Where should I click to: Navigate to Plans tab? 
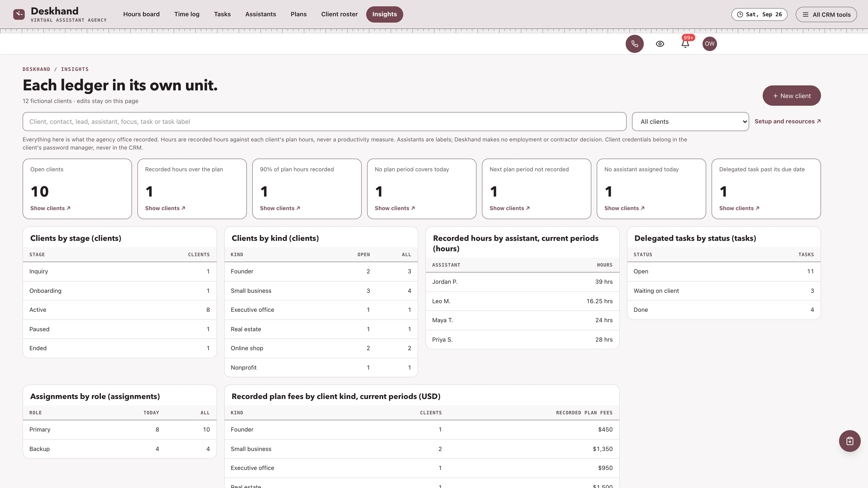pos(299,14)
